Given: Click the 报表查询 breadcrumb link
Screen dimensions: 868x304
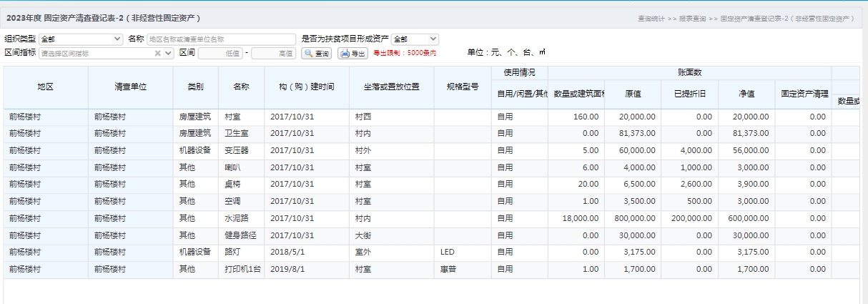Looking at the screenshot, I should 693,17.
